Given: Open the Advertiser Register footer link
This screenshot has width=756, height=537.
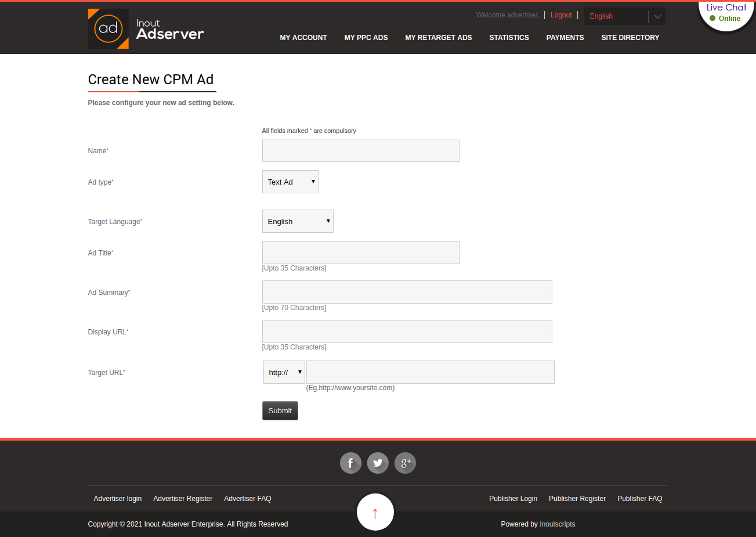Looking at the screenshot, I should tap(183, 499).
